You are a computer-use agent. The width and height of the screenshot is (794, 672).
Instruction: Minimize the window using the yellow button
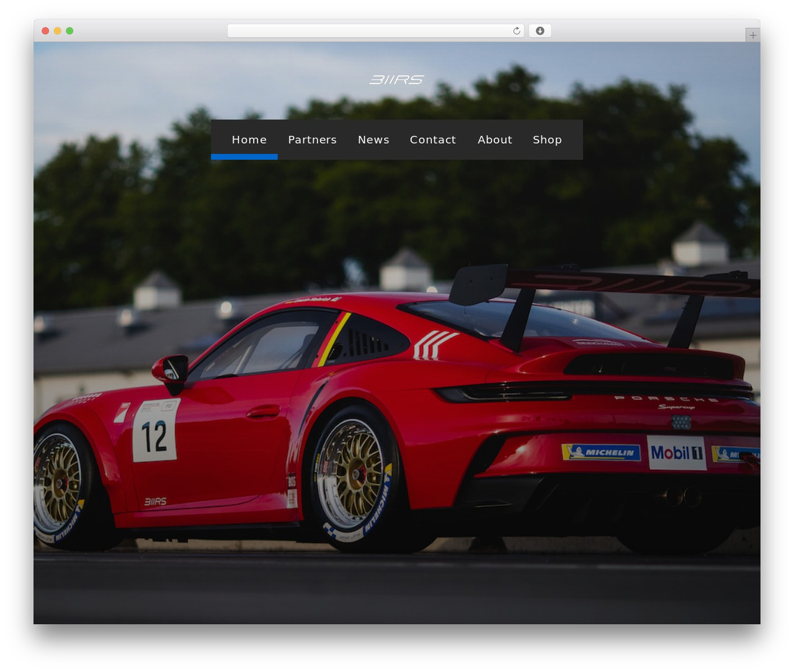pos(58,31)
